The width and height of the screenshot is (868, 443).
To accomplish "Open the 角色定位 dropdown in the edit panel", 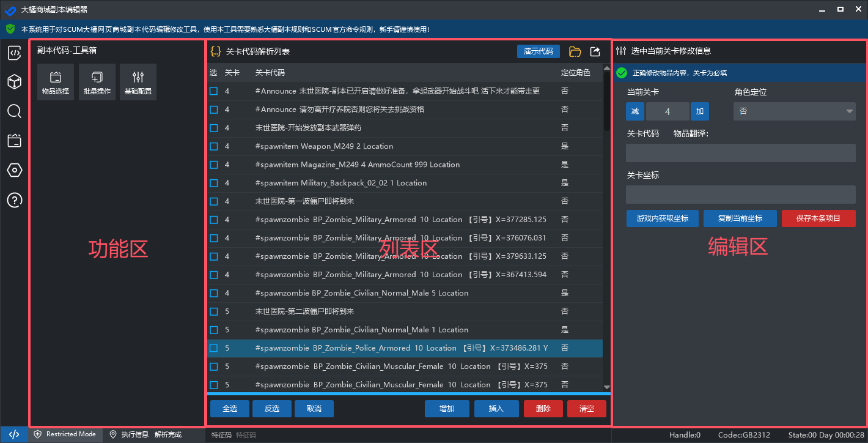I will [794, 111].
